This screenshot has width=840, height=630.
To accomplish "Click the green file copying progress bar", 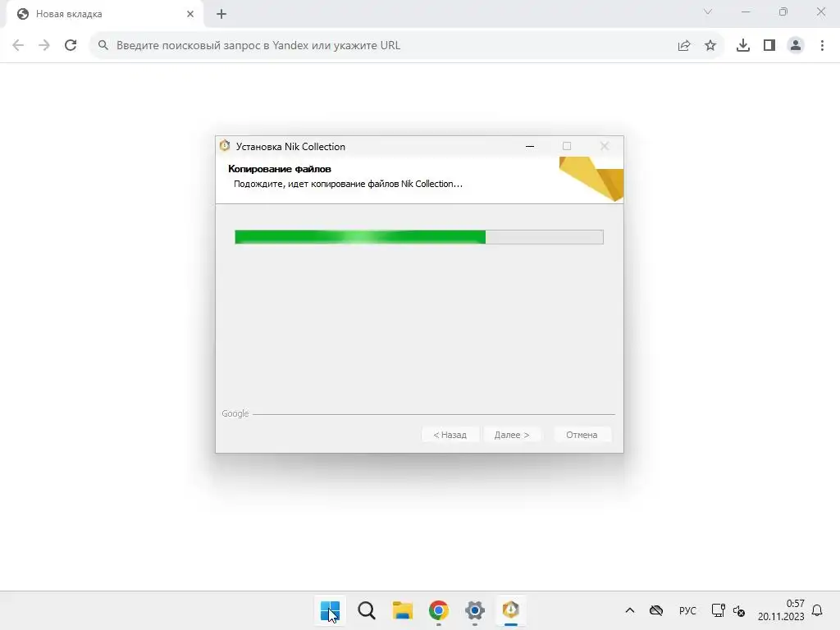I will [419, 237].
